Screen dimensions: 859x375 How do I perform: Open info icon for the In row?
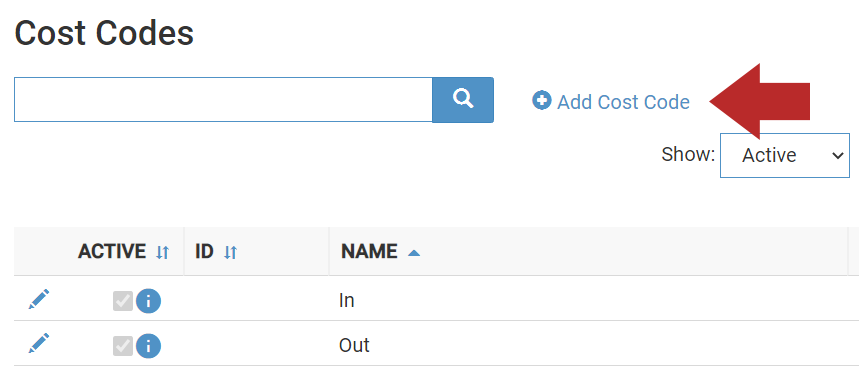click(148, 301)
